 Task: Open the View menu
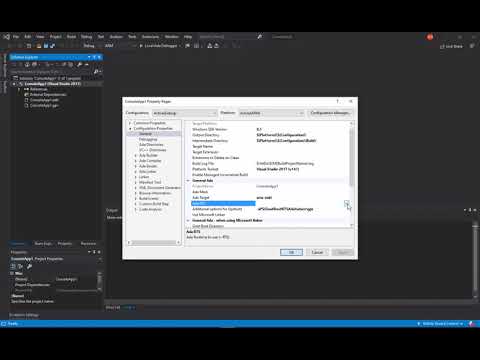click(40, 37)
